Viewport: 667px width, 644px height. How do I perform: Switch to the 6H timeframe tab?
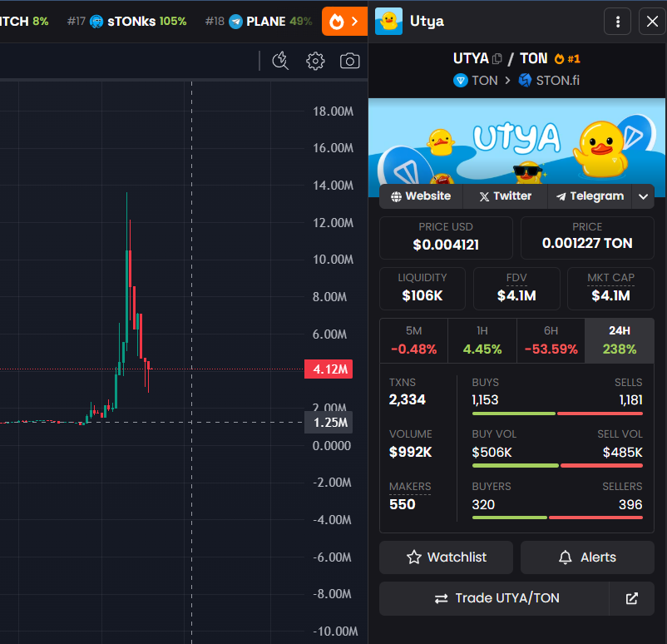pos(551,341)
